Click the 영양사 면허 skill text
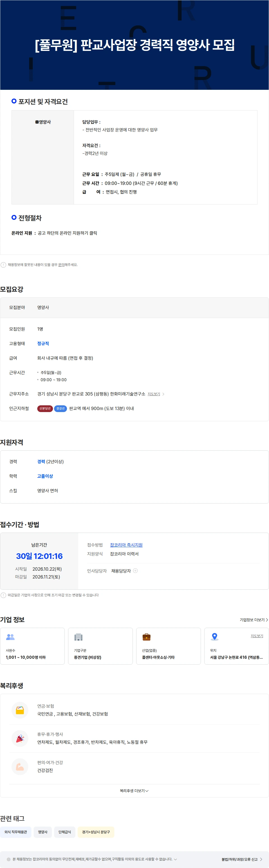Screen dimensions: 269x868 click(48, 491)
